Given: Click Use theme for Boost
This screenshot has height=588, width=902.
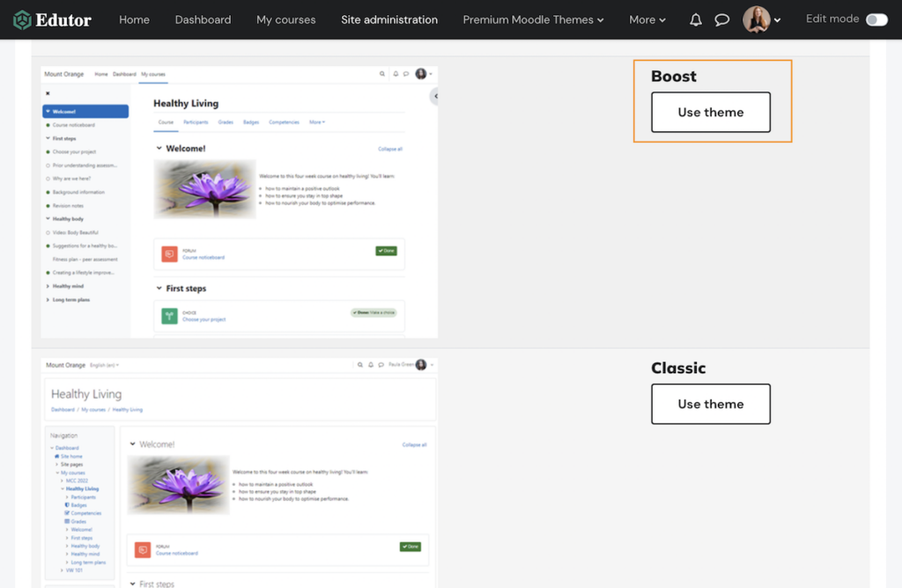Looking at the screenshot, I should (710, 113).
